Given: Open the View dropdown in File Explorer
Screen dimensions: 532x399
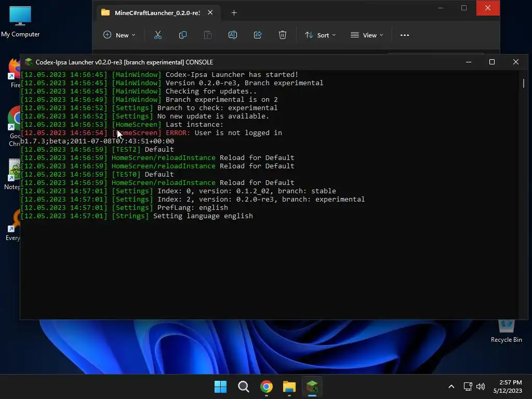Looking at the screenshot, I should (x=367, y=35).
